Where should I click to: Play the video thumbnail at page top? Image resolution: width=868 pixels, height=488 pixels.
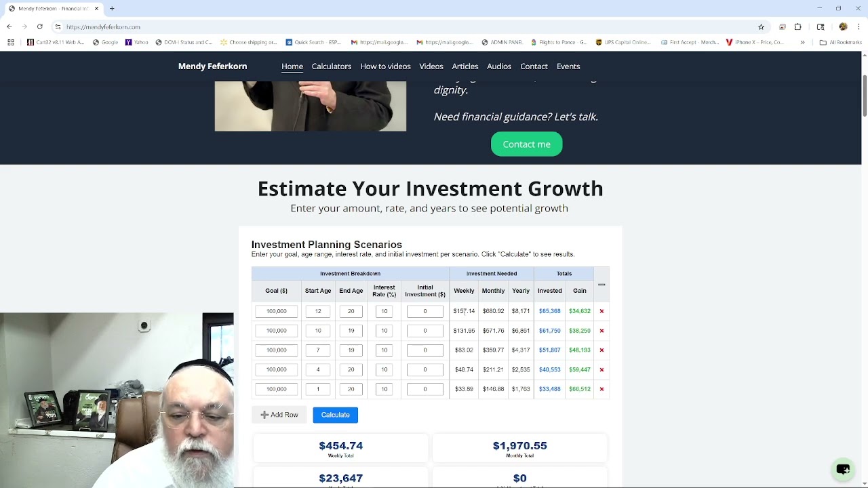[311, 106]
